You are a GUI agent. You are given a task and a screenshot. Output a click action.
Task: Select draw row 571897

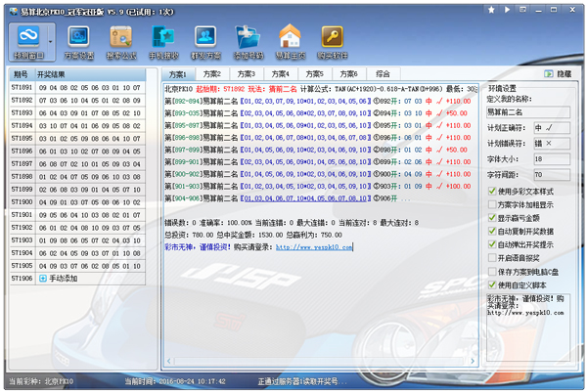77,164
